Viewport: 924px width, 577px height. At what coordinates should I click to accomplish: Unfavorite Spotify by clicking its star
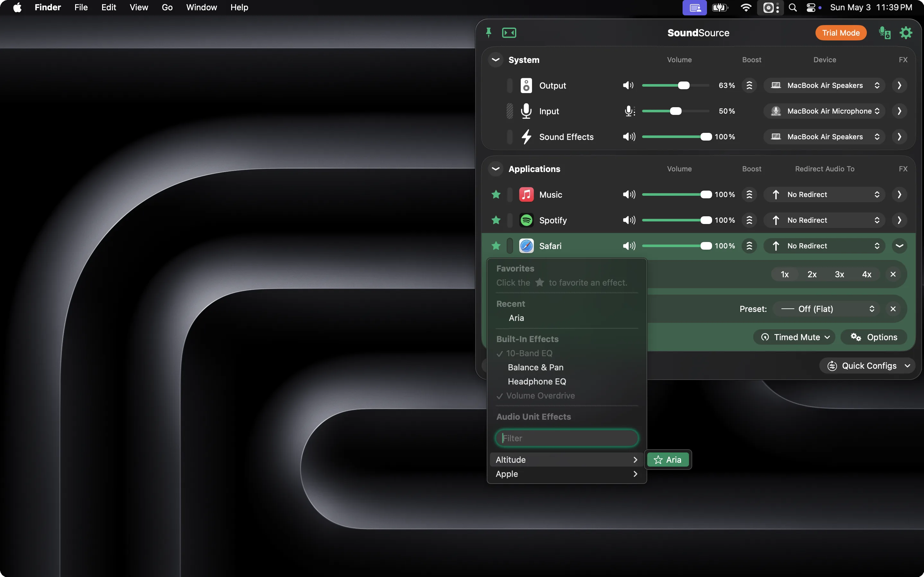[x=496, y=220]
